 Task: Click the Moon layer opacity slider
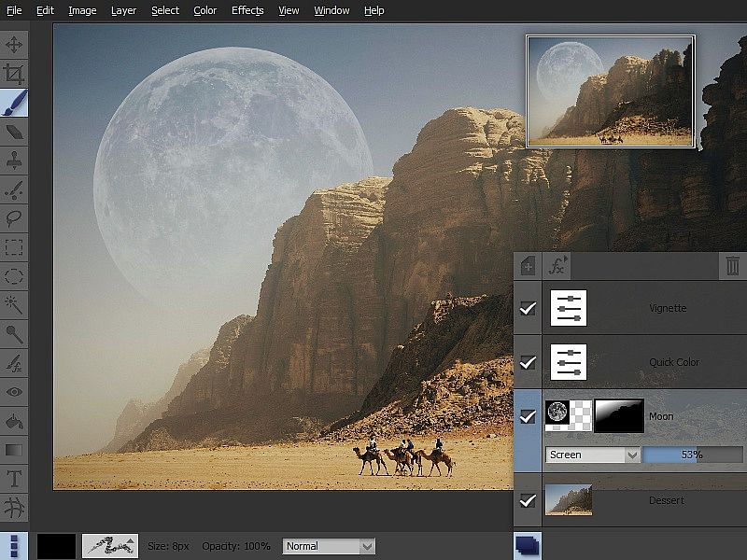tap(691, 455)
